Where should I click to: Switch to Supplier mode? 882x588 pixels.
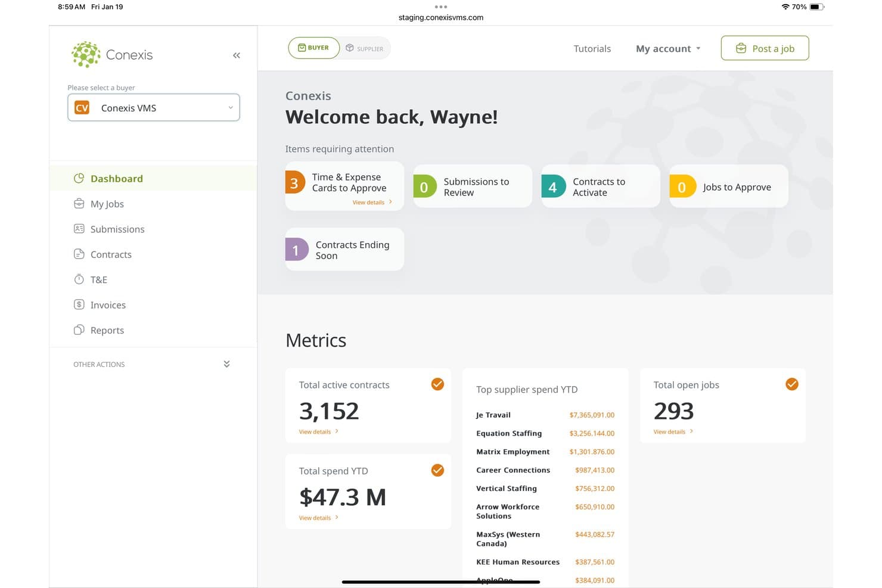(365, 48)
